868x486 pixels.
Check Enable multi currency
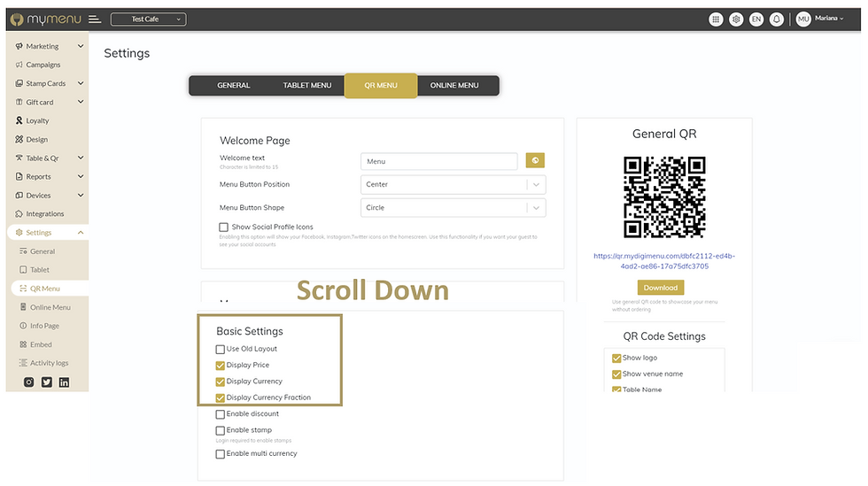221,454
